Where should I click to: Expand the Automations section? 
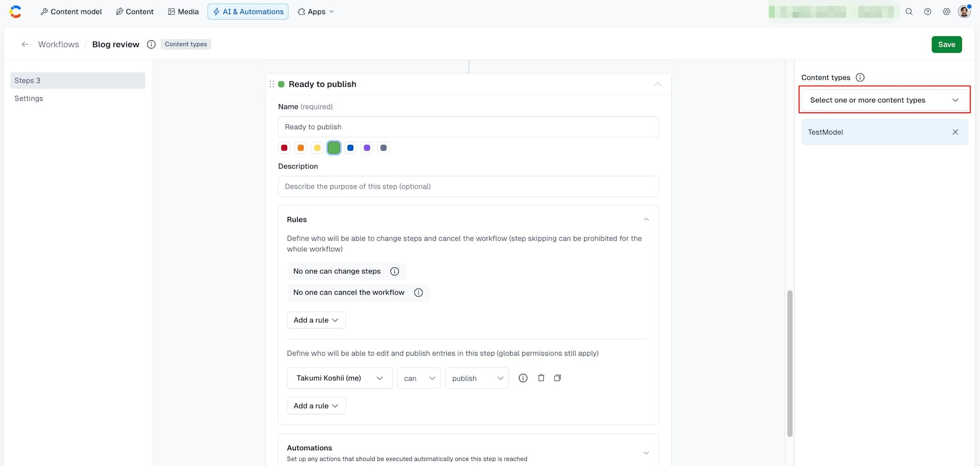pos(646,453)
